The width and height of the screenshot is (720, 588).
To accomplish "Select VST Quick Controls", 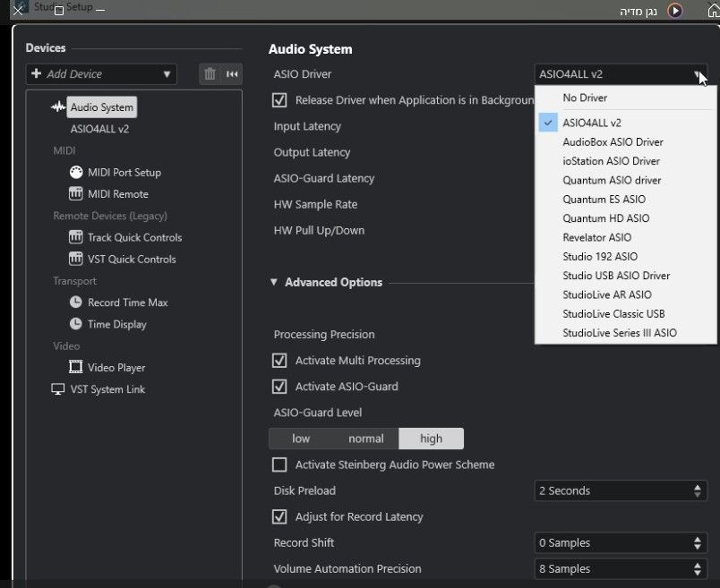I will (x=132, y=260).
